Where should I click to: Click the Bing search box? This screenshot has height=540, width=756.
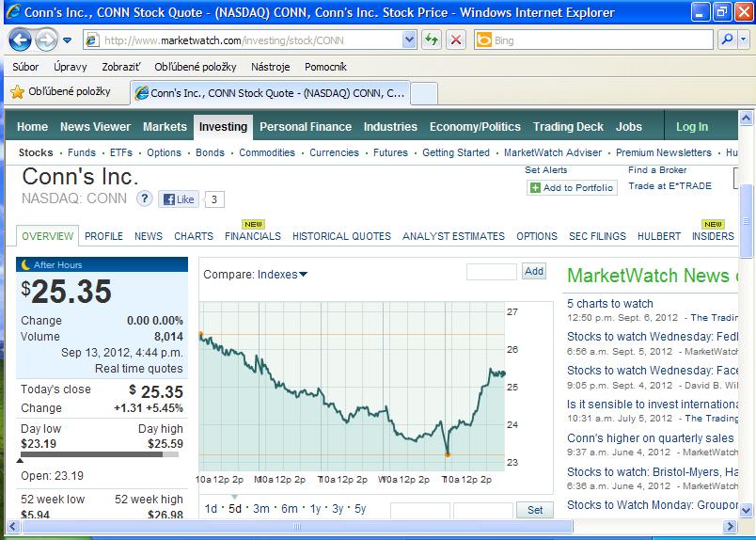[x=593, y=40]
